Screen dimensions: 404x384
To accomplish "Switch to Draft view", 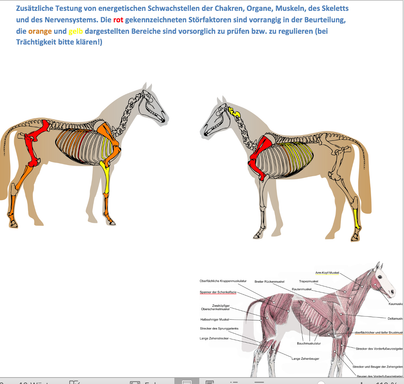I will [x=259, y=382].
